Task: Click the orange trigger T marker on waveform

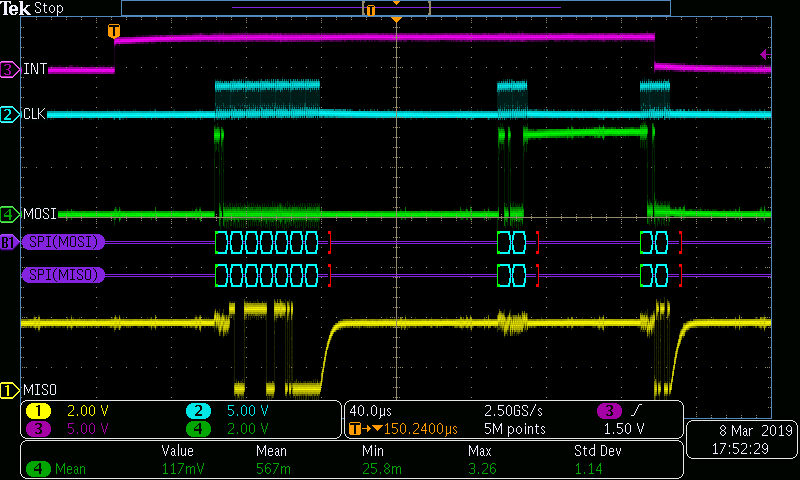Action: tap(114, 31)
